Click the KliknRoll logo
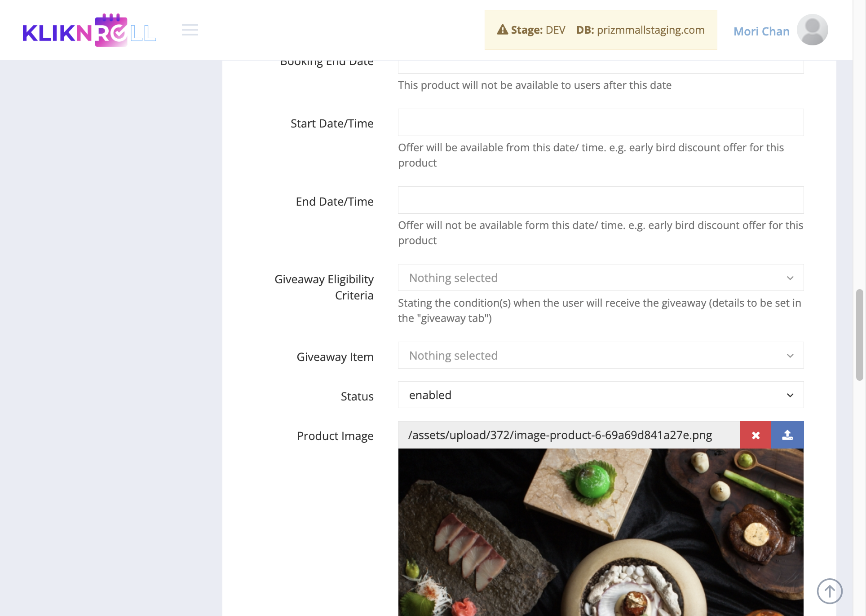866x616 pixels. [x=89, y=30]
